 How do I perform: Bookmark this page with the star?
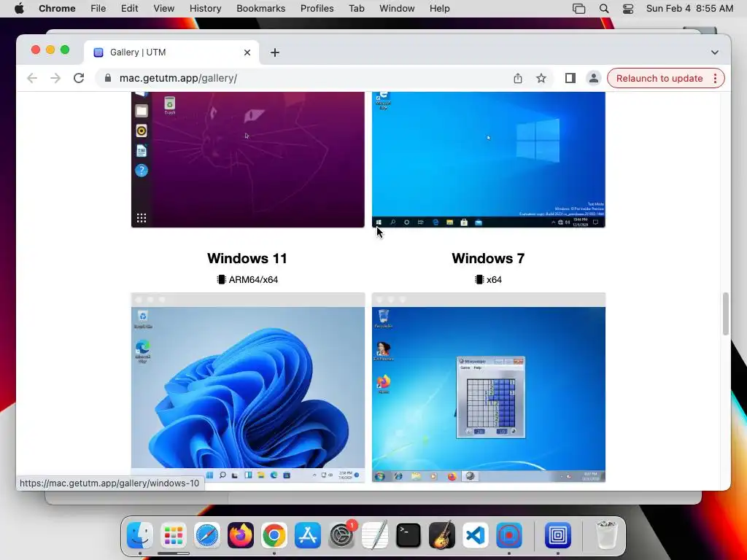[541, 78]
